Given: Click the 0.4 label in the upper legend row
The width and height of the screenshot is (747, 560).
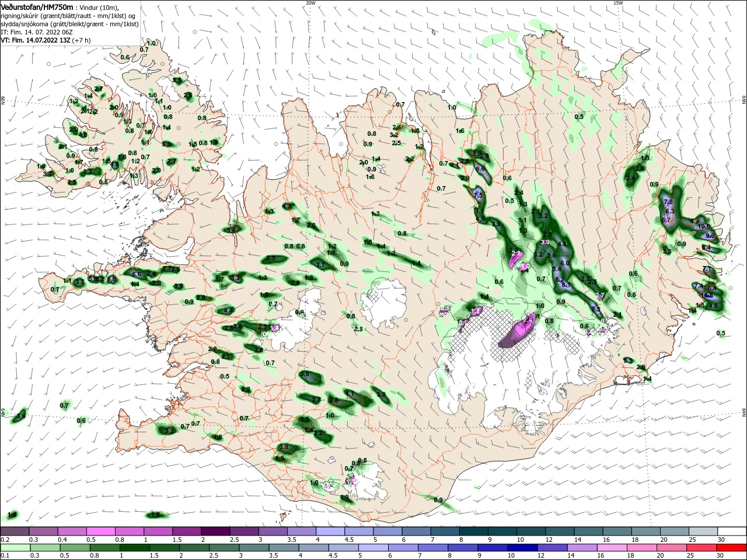Looking at the screenshot, I should pyautogui.click(x=62, y=540).
